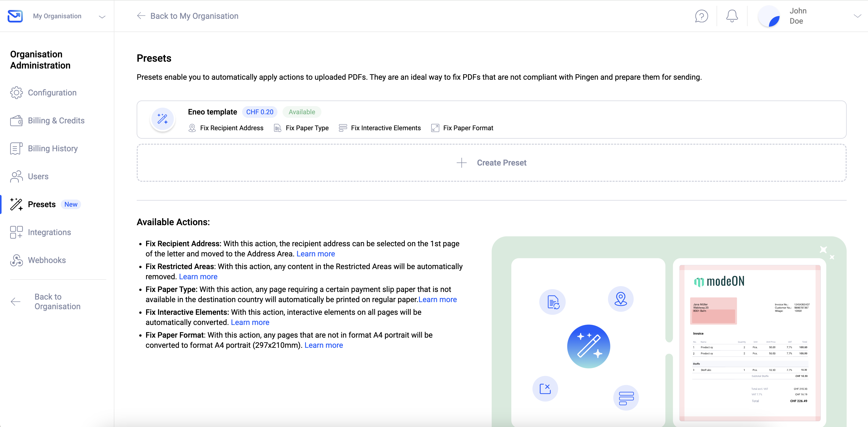The height and width of the screenshot is (427, 868).
Task: Open notifications bell icon
Action: click(x=732, y=16)
